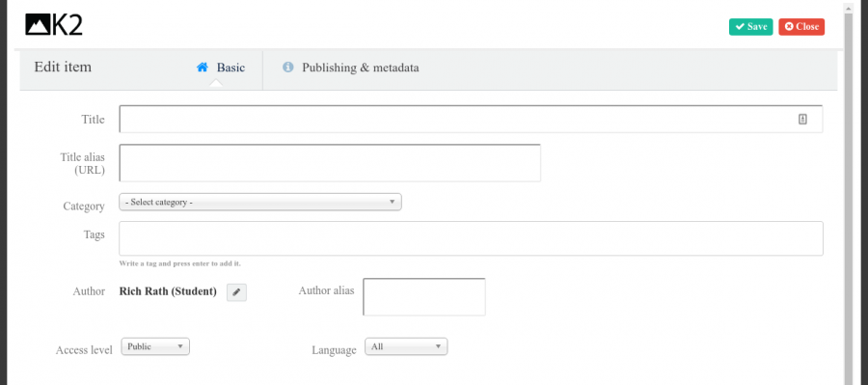Viewport: 868px width, 385px height.
Task: Open the Access level dropdown
Action: coord(155,346)
